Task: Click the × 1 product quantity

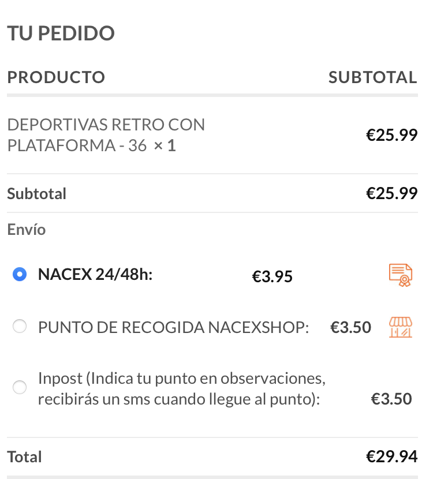Action: [165, 145]
